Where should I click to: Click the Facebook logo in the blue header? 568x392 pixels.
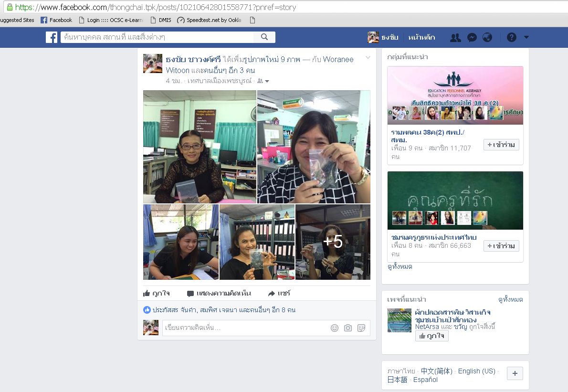coord(52,37)
